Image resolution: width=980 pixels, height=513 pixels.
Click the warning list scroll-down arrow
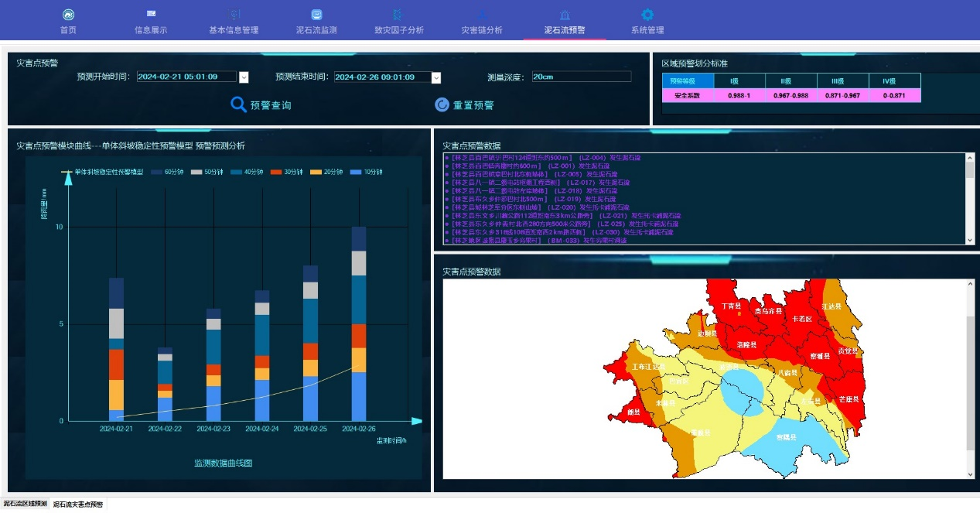click(970, 241)
